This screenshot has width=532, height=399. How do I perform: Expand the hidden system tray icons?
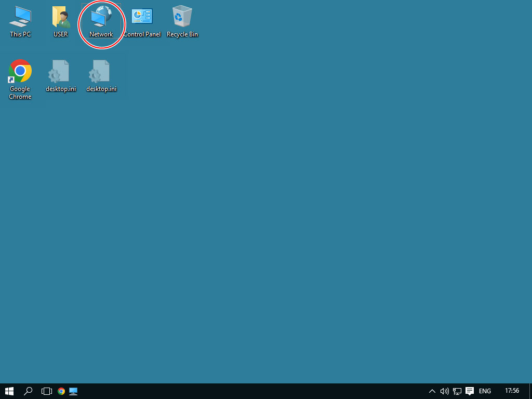[x=432, y=391]
